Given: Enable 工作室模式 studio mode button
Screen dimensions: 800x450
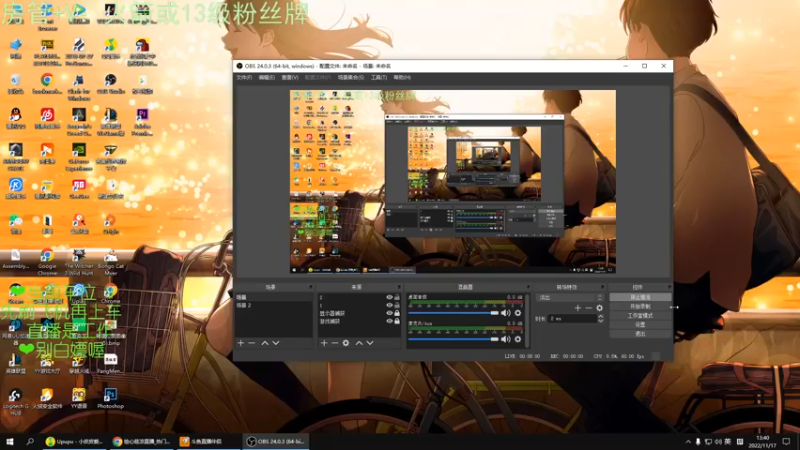Looking at the screenshot, I should coord(640,315).
